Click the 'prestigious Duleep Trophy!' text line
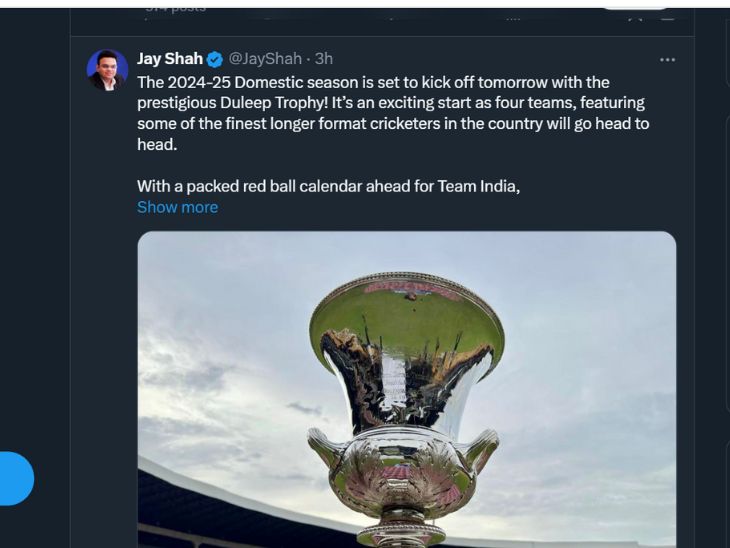730x548 pixels. click(390, 103)
